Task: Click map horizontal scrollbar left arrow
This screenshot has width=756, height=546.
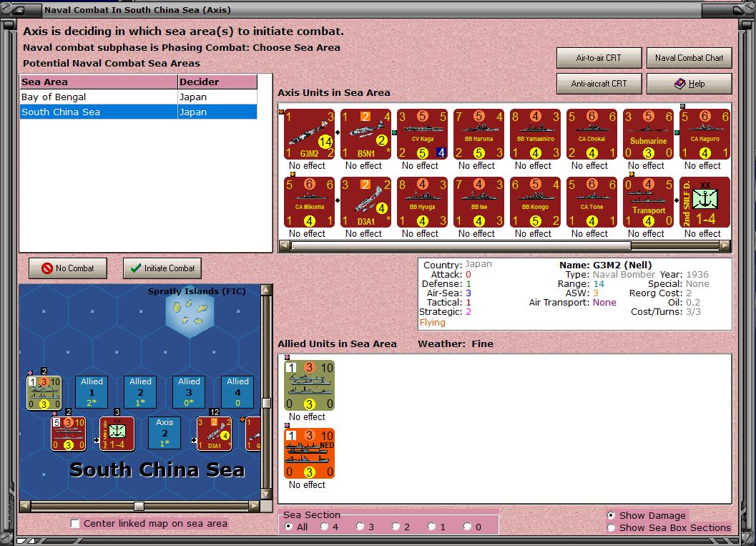Action: click(25, 506)
